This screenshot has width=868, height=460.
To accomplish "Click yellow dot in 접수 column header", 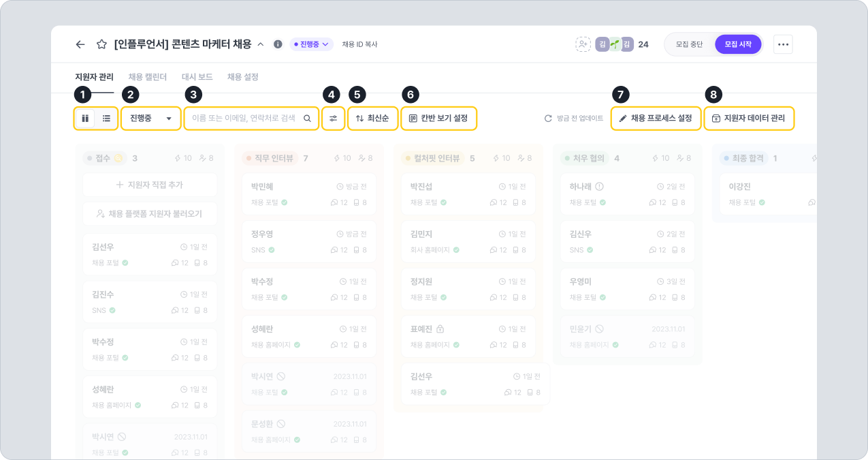I will 118,158.
